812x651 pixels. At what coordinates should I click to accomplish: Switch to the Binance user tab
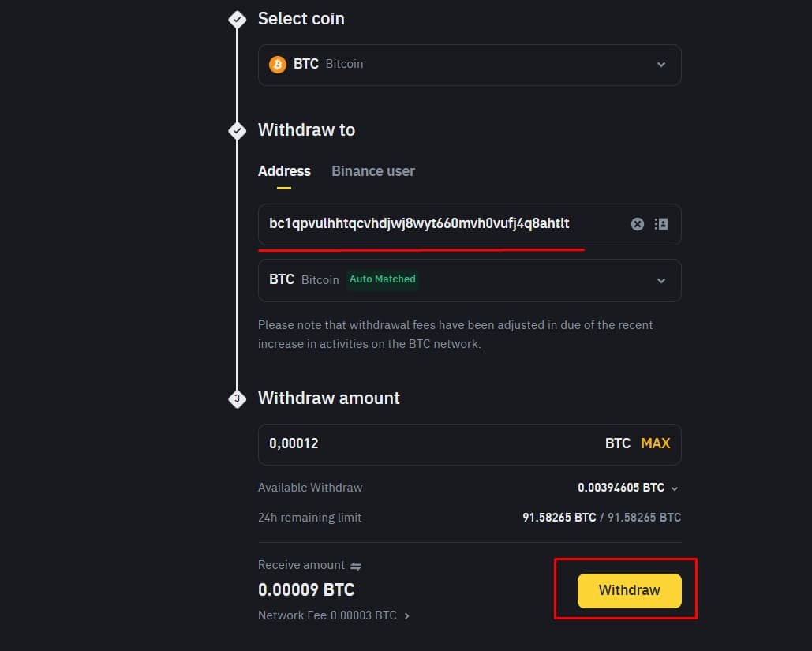click(x=372, y=171)
